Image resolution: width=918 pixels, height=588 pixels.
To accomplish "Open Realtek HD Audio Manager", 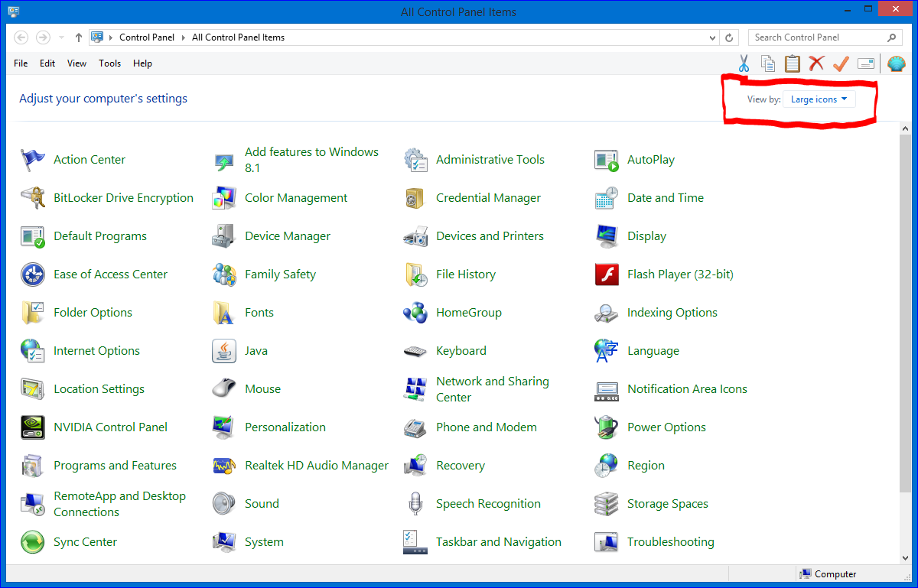I will coord(316,466).
